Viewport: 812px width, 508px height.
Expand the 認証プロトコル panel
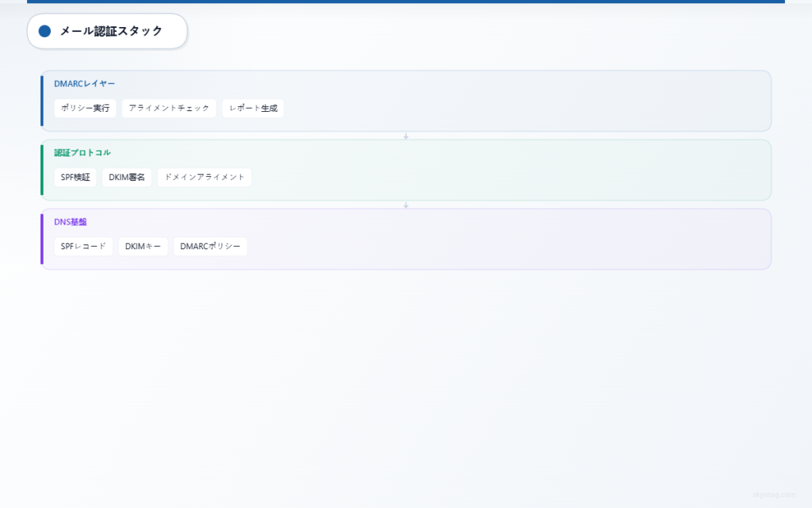click(x=476, y=170)
